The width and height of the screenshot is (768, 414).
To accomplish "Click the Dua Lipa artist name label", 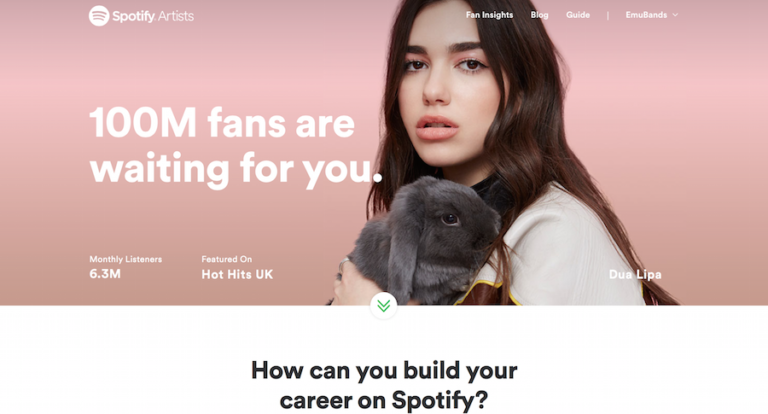I will point(635,274).
